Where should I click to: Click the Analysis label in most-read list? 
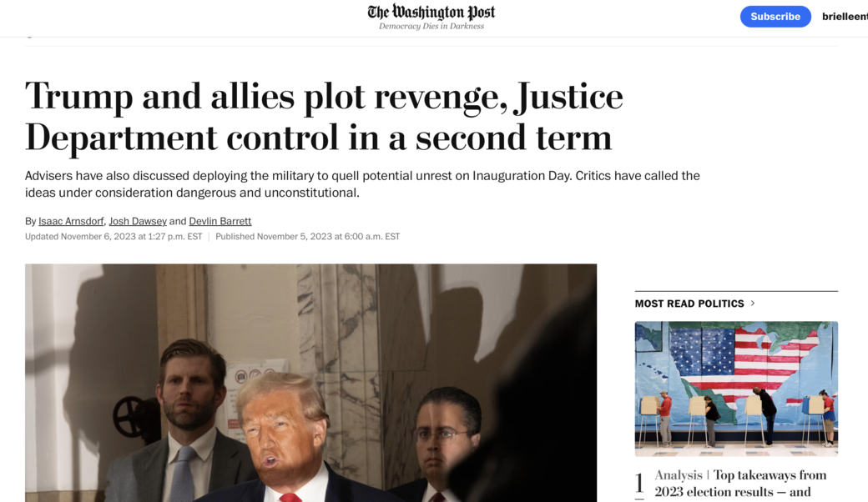point(678,475)
